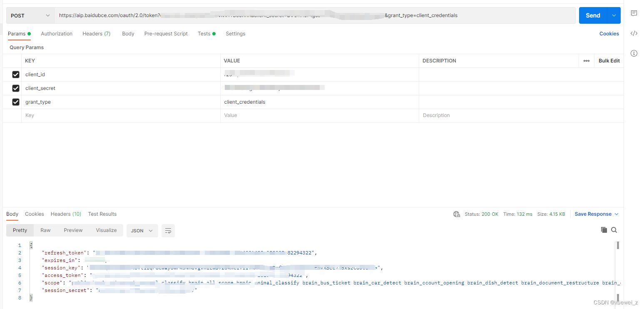The image size is (644, 309).
Task: Click the Send button
Action: point(593,15)
